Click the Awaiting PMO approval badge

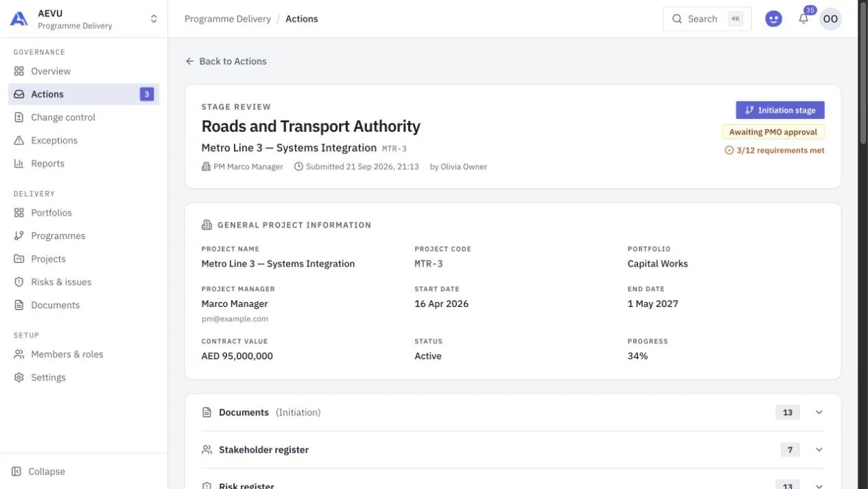(773, 132)
